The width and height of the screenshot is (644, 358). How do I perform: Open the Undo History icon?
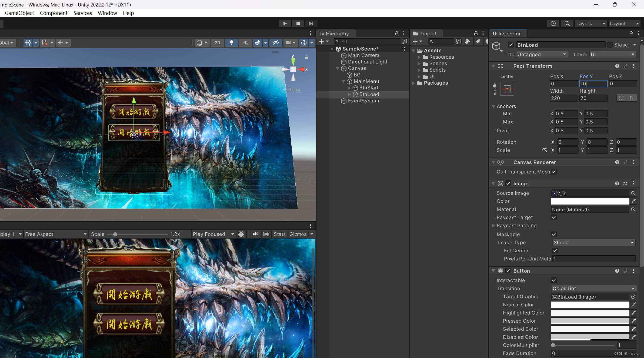[x=553, y=24]
